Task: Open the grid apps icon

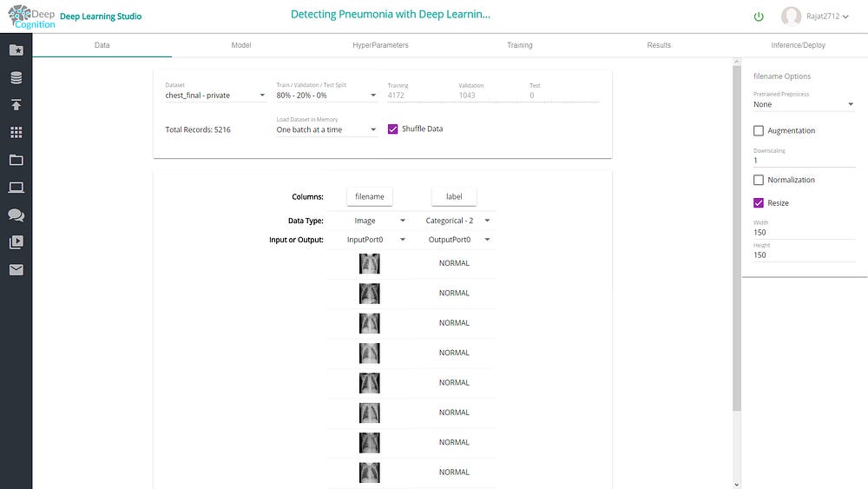Action: pos(16,133)
